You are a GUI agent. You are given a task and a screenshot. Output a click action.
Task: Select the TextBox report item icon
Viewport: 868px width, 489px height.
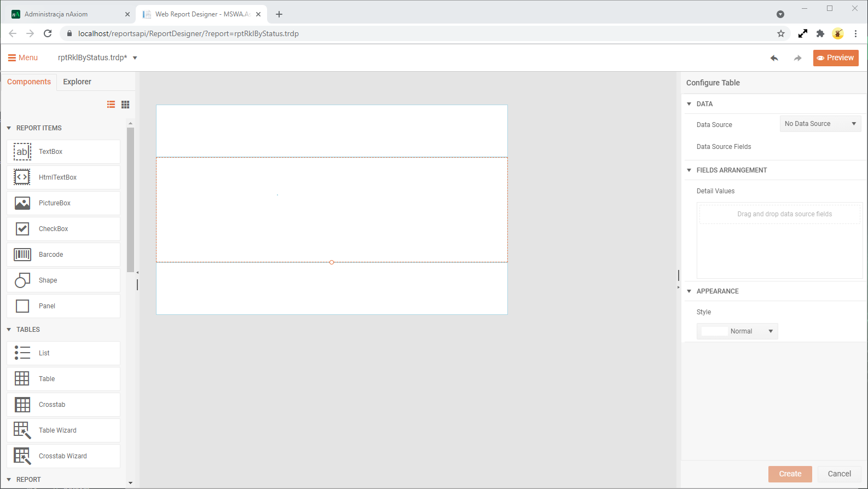pyautogui.click(x=22, y=152)
